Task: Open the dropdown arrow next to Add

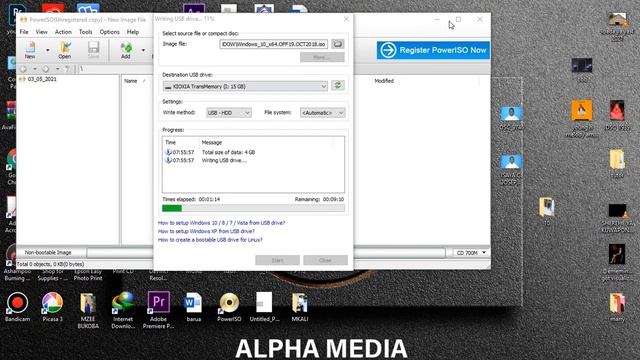Action: [143, 50]
